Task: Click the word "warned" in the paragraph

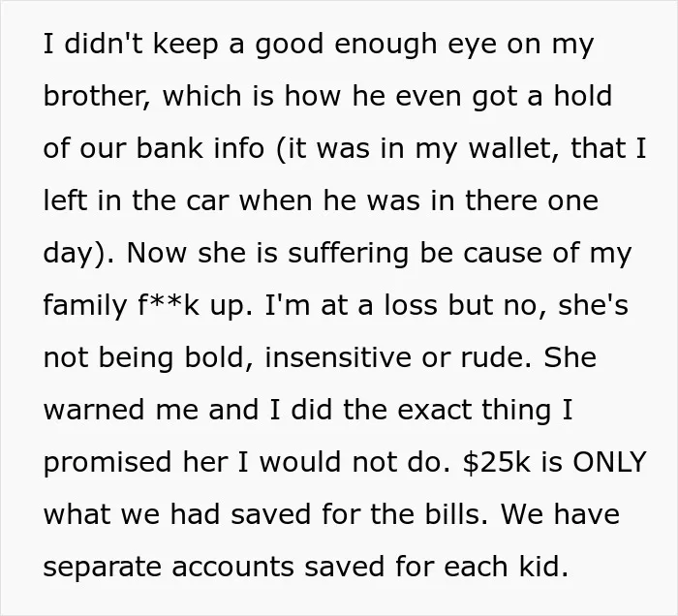Action: click(x=94, y=410)
